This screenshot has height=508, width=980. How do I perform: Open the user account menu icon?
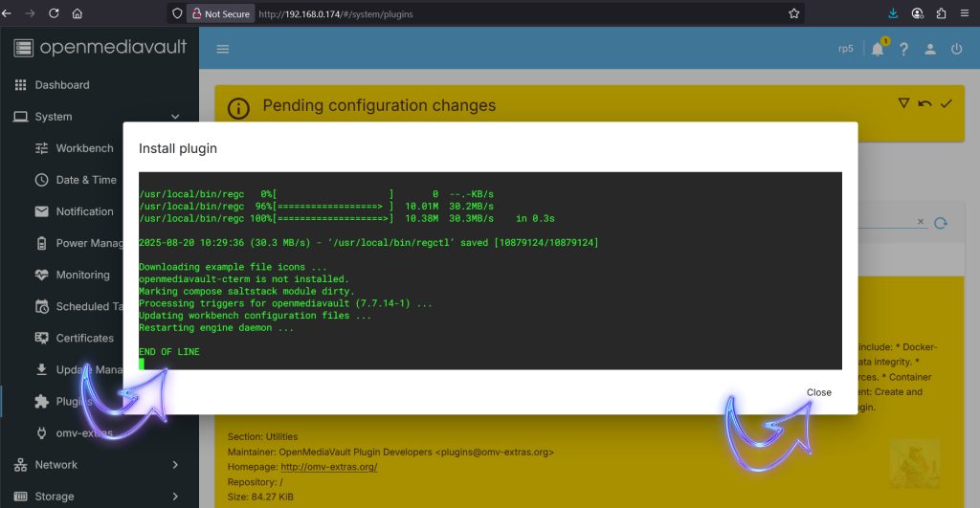point(929,49)
